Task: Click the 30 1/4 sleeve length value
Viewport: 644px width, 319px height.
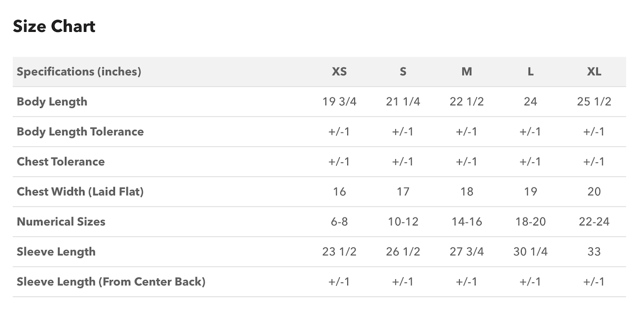Action: pyautogui.click(x=530, y=252)
